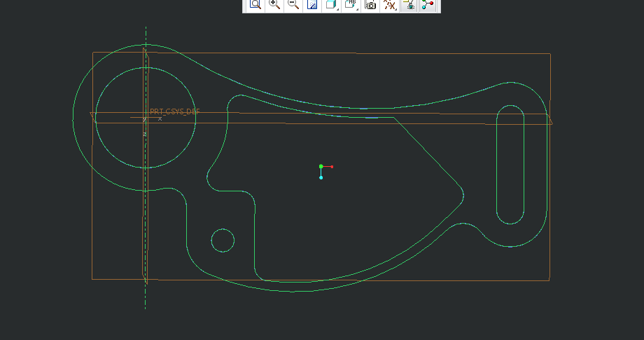The width and height of the screenshot is (644, 340).
Task: Click the Zoom Out magnifier icon
Action: 293,5
